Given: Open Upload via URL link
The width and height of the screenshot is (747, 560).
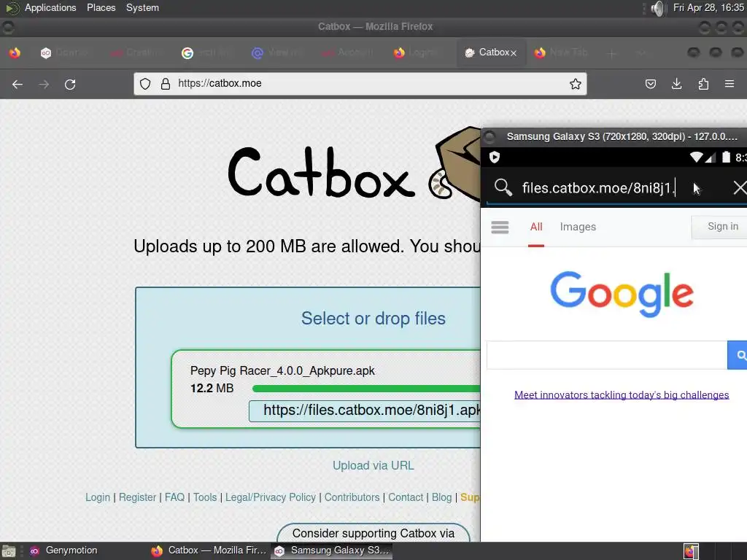Looking at the screenshot, I should 373,465.
